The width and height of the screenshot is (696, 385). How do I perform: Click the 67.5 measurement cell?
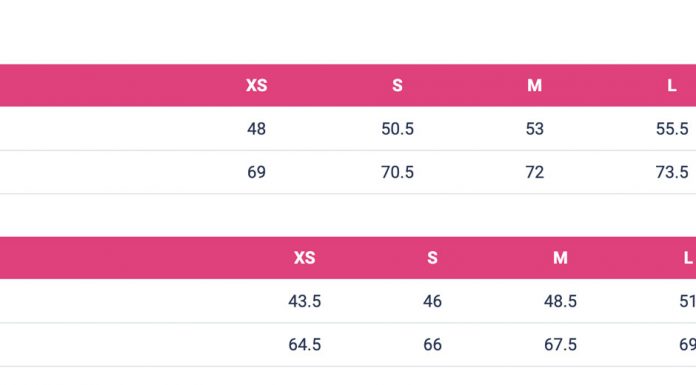(x=560, y=345)
